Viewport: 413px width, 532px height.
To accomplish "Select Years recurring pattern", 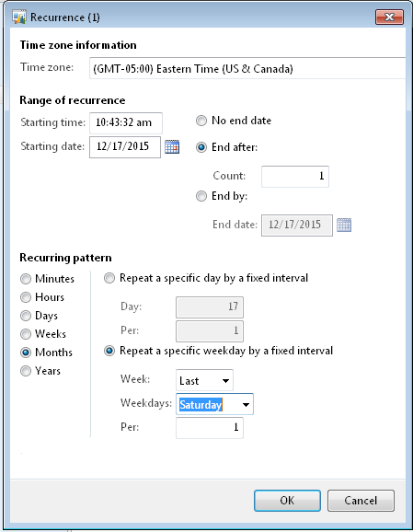I will point(26,371).
